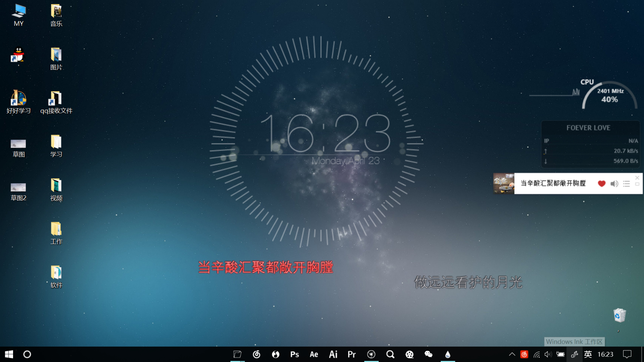Select the 草图2 image file
The width and height of the screenshot is (644, 362).
(19, 191)
